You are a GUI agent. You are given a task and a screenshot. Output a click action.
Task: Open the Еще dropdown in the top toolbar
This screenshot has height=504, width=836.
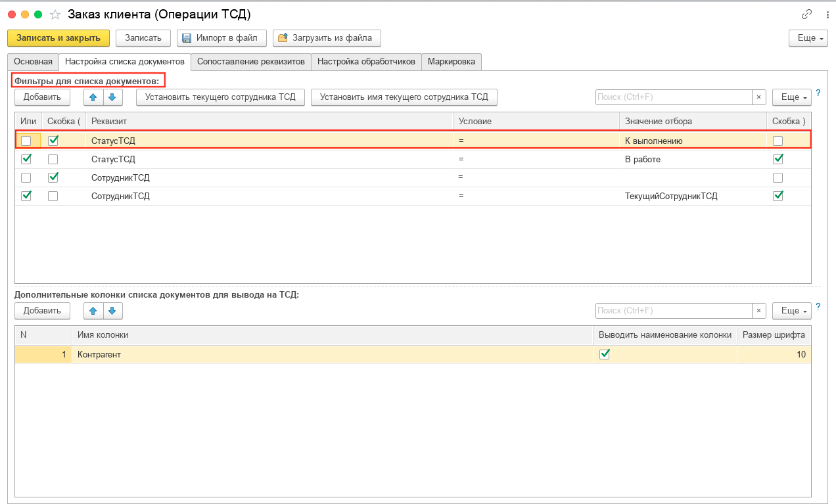pos(808,38)
